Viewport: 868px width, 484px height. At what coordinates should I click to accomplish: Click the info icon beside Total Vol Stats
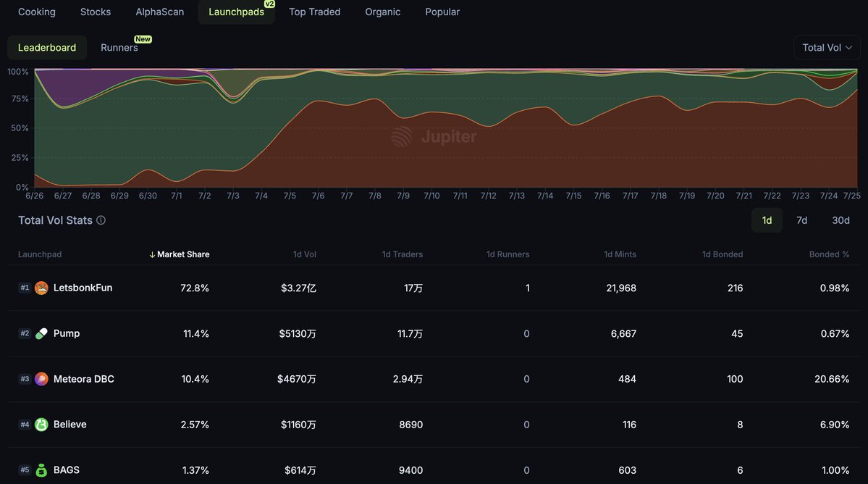tap(101, 220)
